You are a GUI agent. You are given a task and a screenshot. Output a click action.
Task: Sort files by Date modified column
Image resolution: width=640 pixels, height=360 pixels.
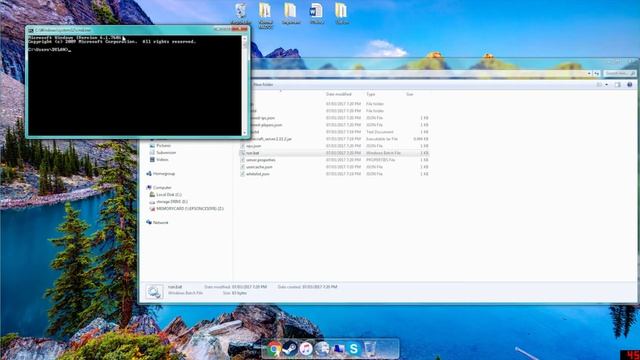tap(338, 94)
